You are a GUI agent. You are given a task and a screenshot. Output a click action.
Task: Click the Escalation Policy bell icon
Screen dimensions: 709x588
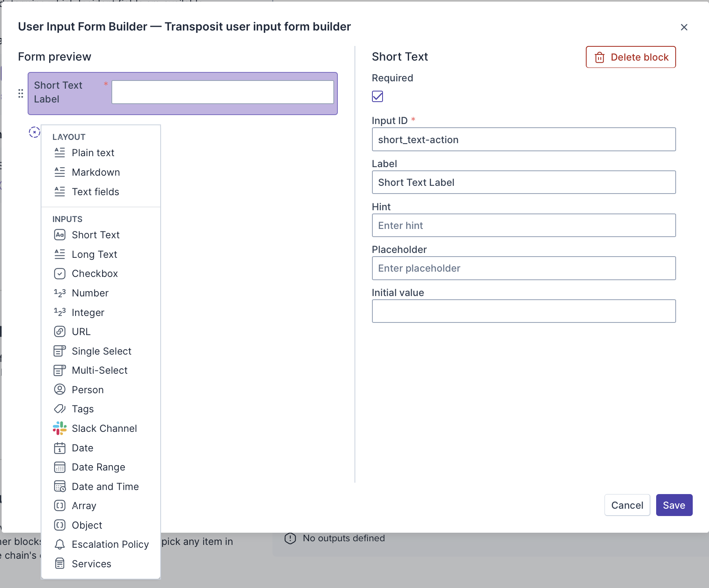[60, 544]
